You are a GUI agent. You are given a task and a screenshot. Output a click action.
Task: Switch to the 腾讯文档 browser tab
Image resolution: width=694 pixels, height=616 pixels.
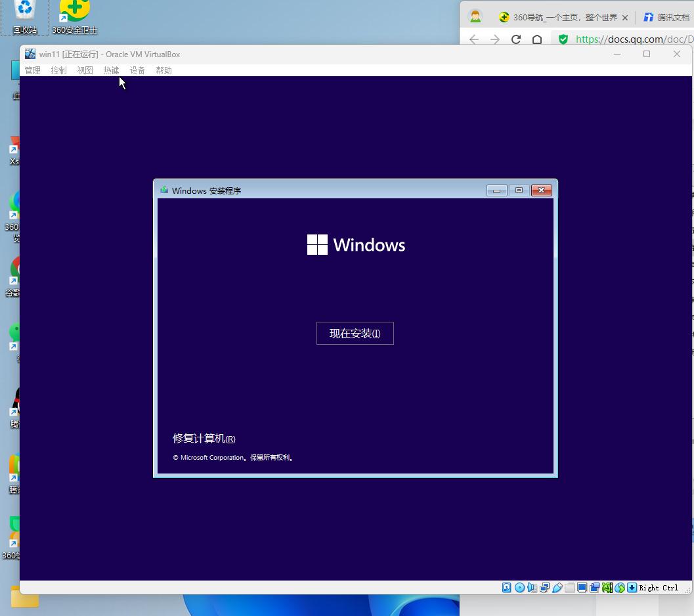point(666,17)
